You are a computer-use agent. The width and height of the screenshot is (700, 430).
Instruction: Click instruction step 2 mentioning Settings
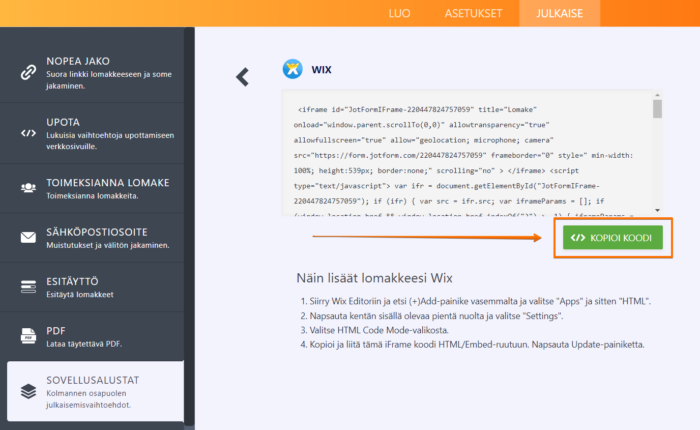432,316
